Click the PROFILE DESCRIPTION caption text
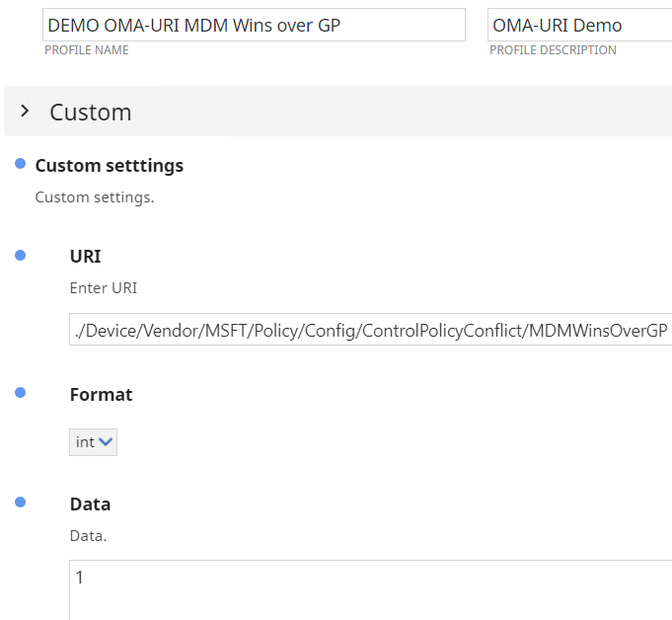The height and width of the screenshot is (620, 672). [554, 50]
